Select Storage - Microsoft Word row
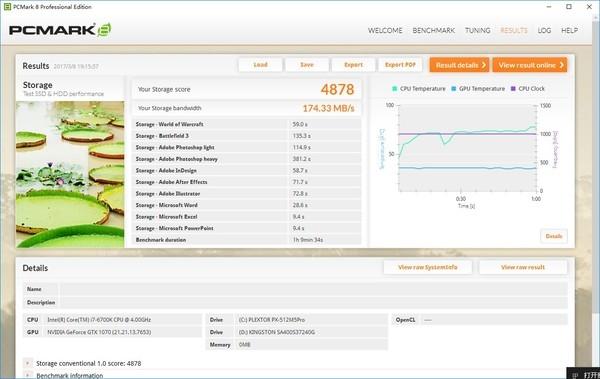The height and width of the screenshot is (379, 600). 247,205
